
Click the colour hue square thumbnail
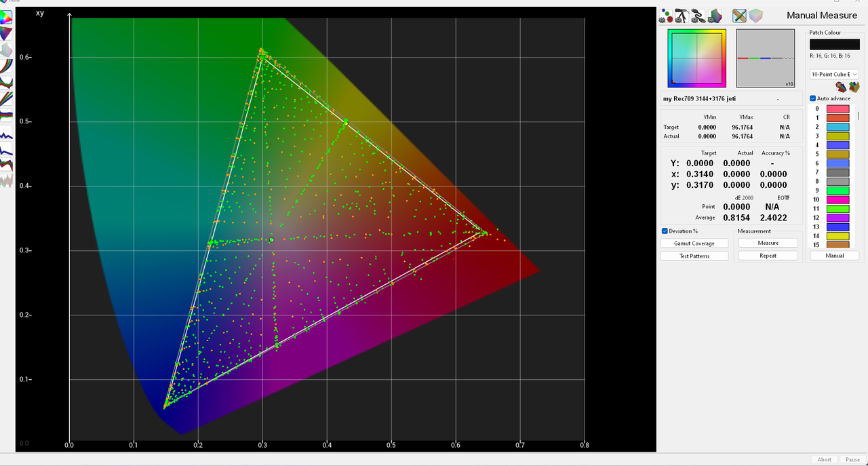(696, 58)
